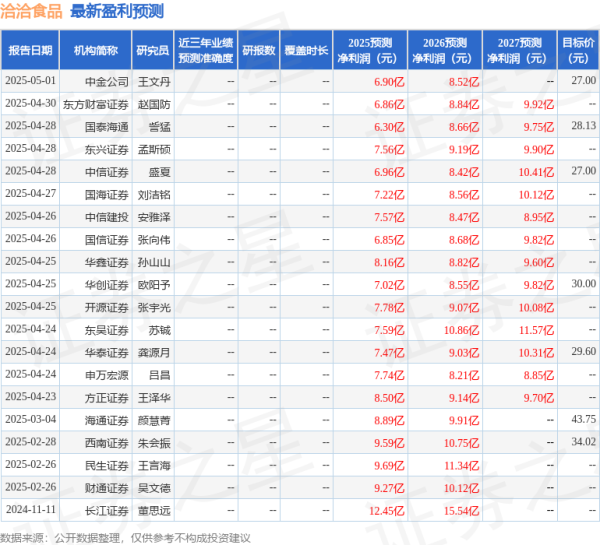Screen dimensions: 600x545
Task: Click the 研报数 column header
Action: 259,50
